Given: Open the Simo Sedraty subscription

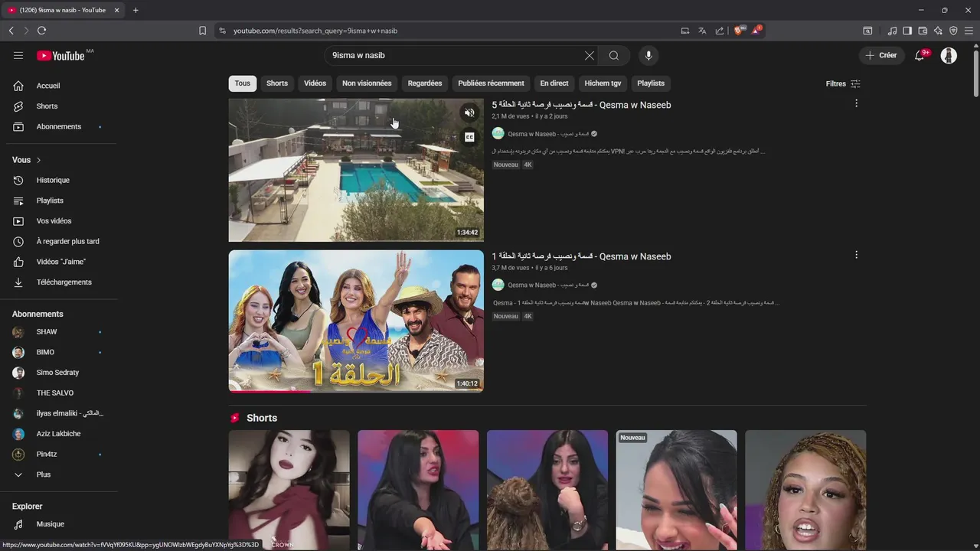Looking at the screenshot, I should (58, 373).
